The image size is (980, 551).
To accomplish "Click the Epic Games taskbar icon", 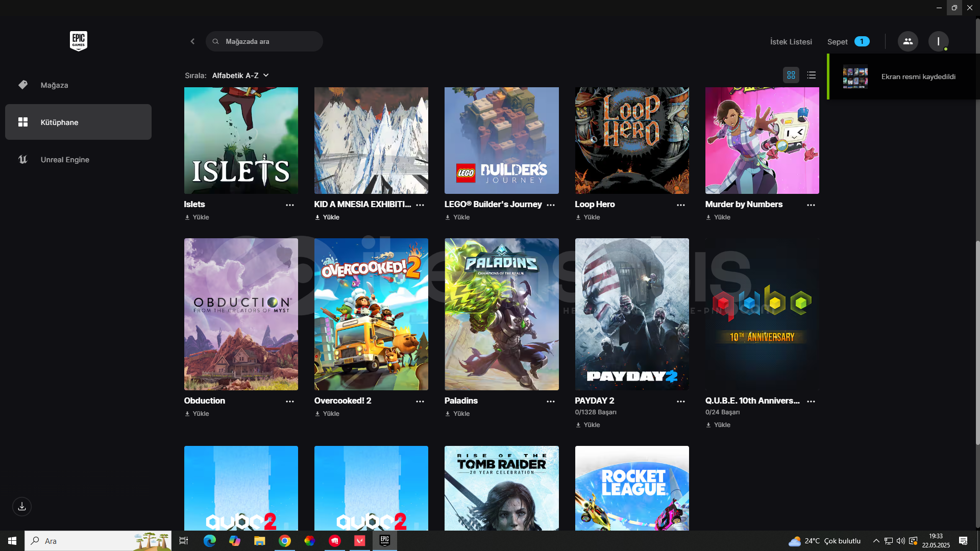I will tap(385, 541).
